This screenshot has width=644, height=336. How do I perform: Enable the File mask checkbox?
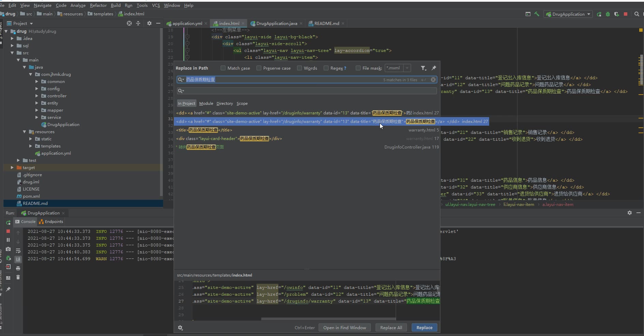(x=358, y=68)
